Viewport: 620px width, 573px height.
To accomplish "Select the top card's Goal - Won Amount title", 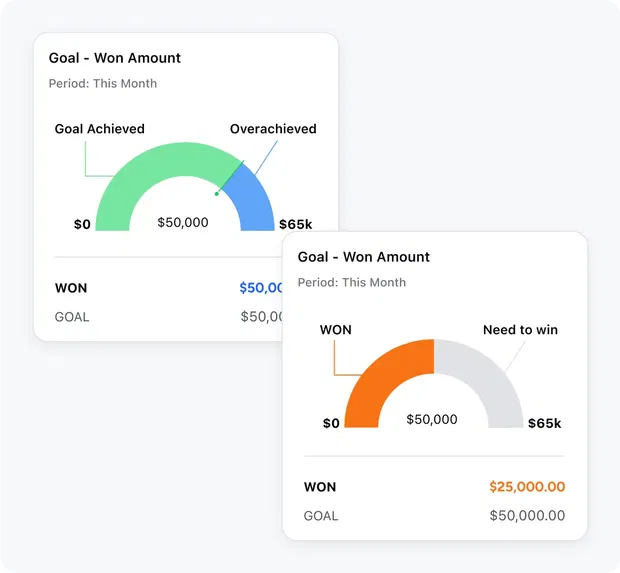I will (115, 58).
